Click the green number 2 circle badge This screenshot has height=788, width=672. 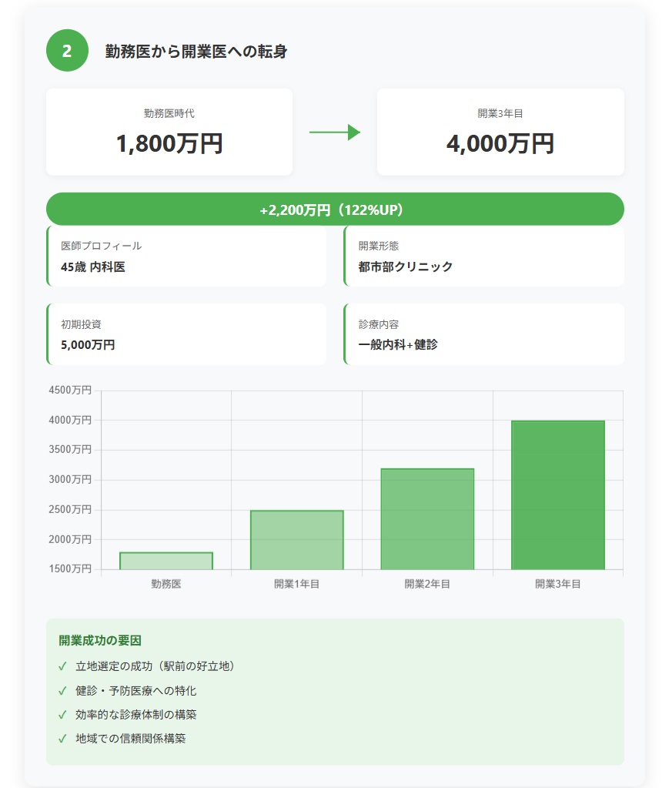coord(67,52)
